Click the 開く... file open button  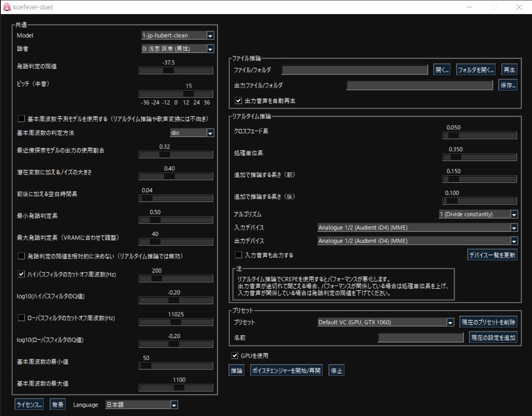[x=442, y=70]
